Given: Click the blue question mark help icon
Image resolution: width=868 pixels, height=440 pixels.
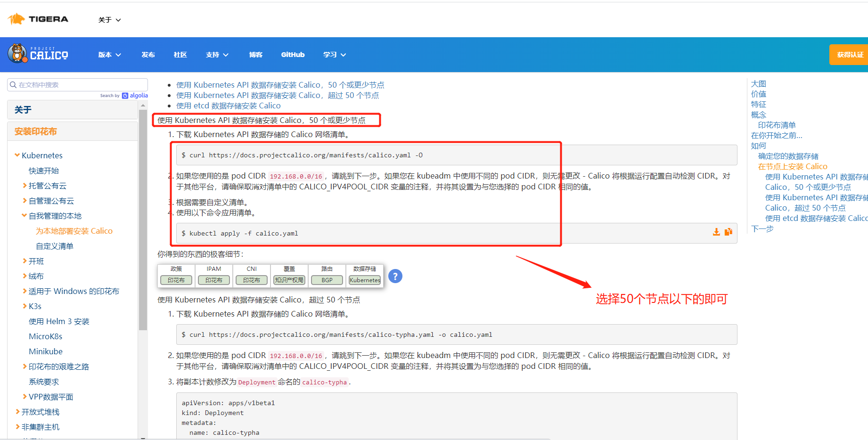Looking at the screenshot, I should tap(395, 276).
